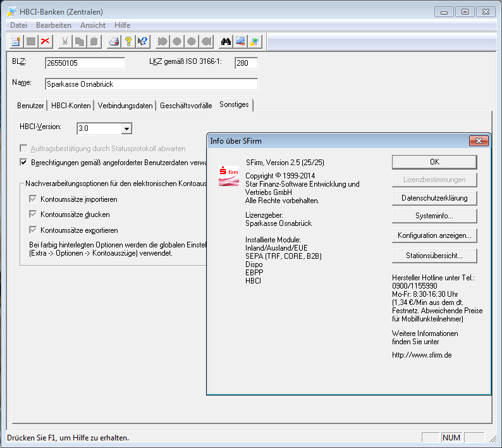502x448 pixels.
Task: Click the last toolbar icon with green arrow
Action: 255,42
